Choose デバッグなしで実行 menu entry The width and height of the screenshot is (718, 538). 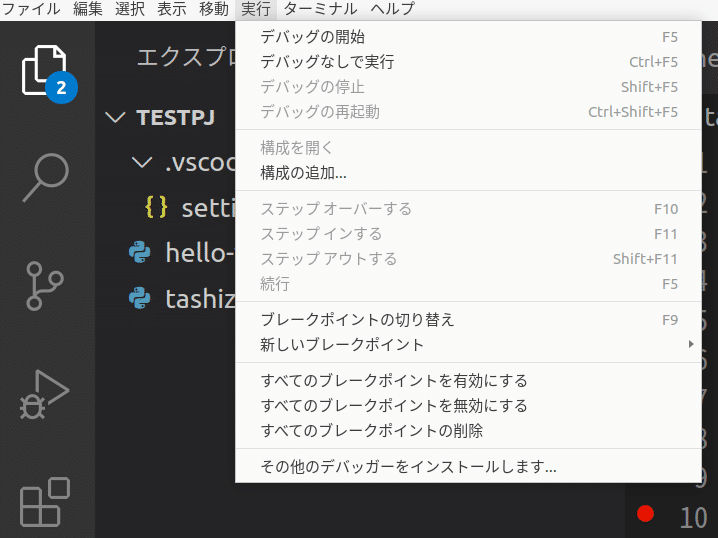coord(468,61)
